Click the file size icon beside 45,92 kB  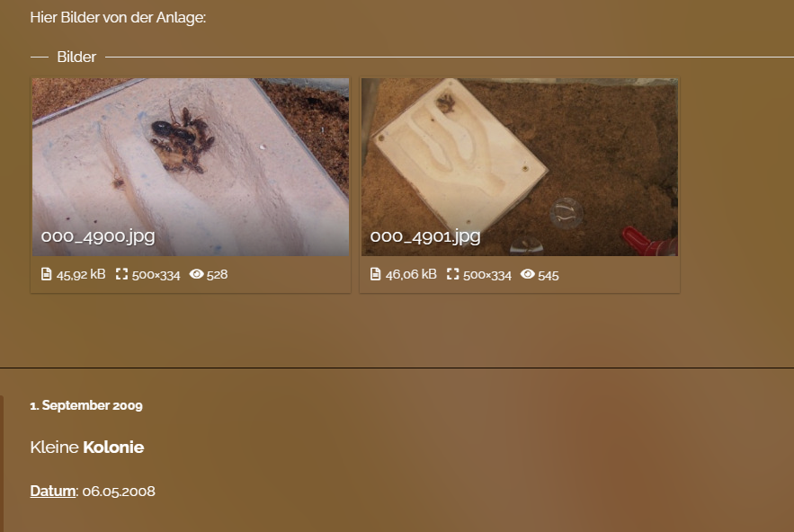(x=46, y=274)
